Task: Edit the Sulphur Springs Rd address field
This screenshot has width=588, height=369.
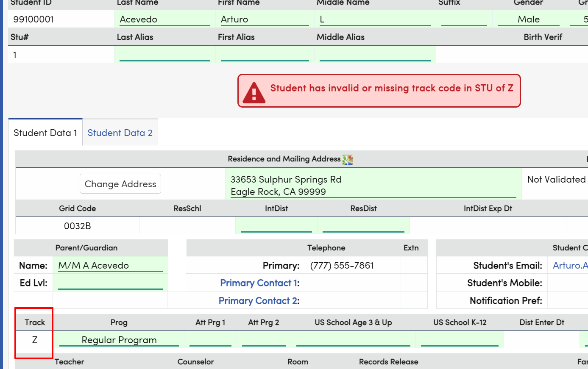Action: click(x=373, y=185)
